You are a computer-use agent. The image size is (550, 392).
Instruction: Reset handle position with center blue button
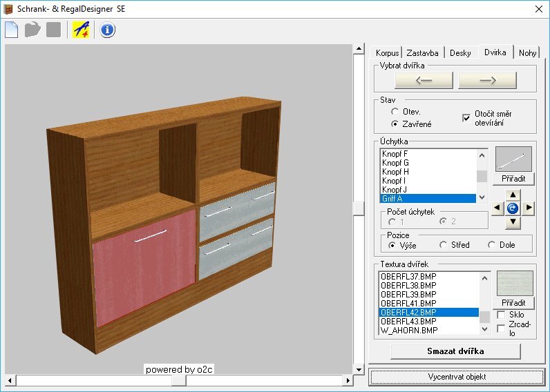click(x=512, y=208)
